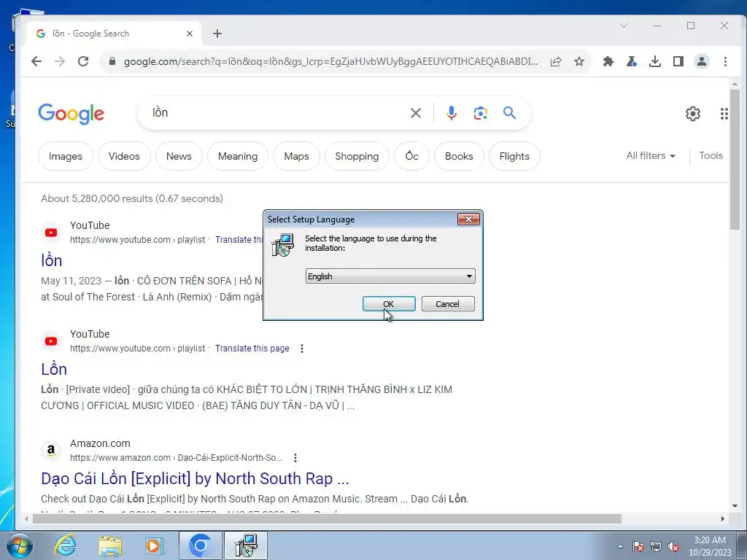Open the Flights filter
Viewport: 747px width, 560px height.
[x=514, y=156]
